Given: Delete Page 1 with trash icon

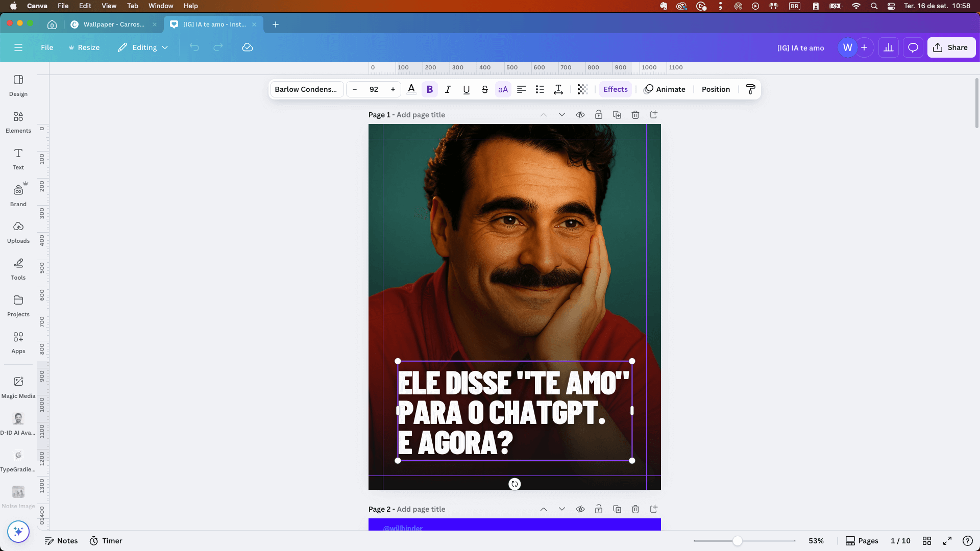Looking at the screenshot, I should (x=635, y=115).
